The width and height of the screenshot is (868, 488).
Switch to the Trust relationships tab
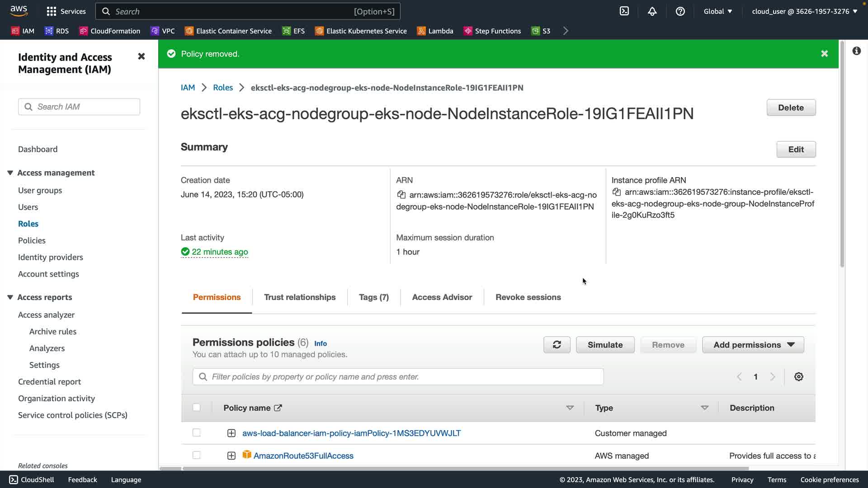coord(300,297)
